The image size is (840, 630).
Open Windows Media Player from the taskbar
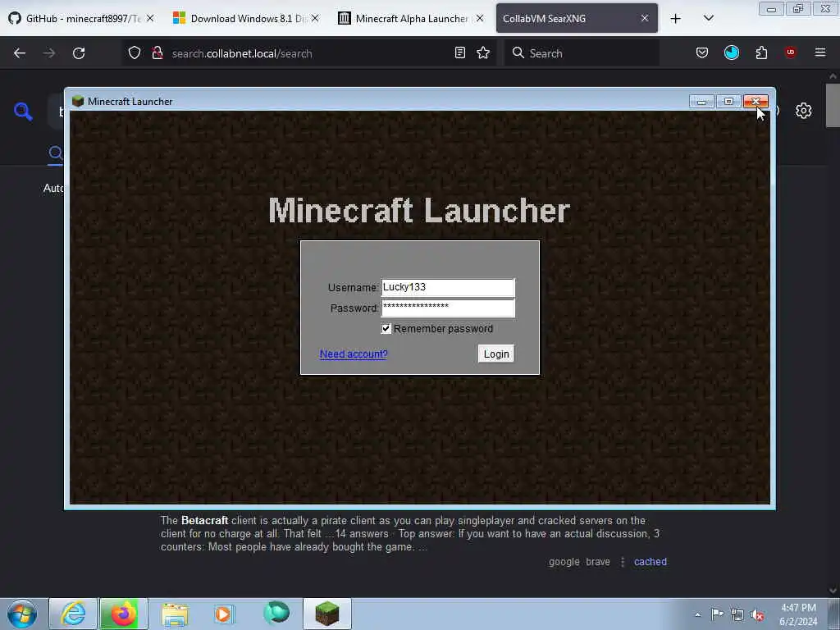223,614
